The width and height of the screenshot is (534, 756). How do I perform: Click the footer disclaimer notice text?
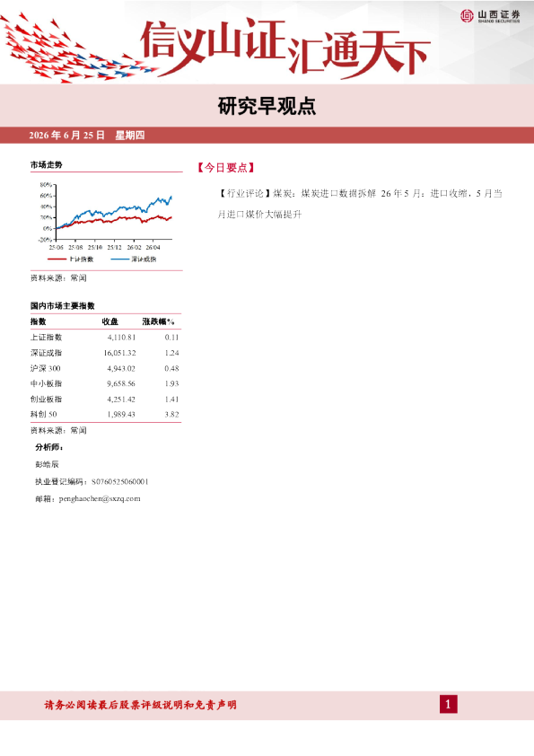[x=140, y=705]
